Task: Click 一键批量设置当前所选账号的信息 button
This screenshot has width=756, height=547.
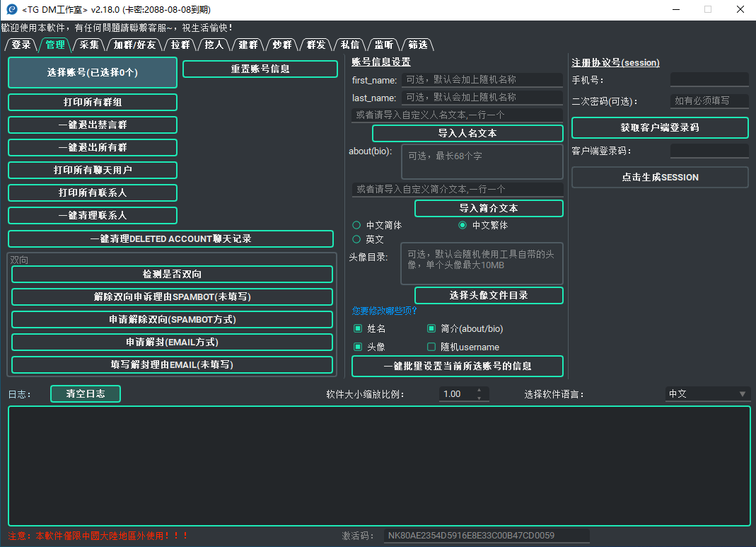Action: tap(458, 367)
